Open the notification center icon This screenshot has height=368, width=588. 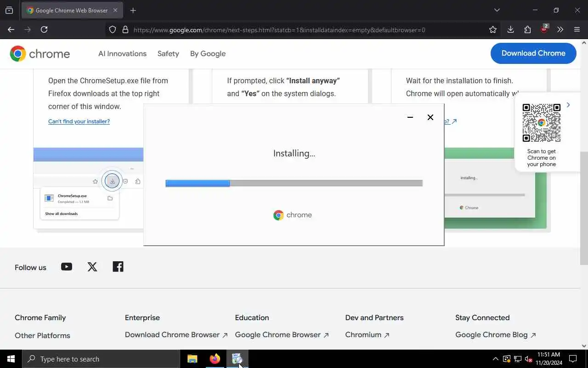pyautogui.click(x=573, y=359)
